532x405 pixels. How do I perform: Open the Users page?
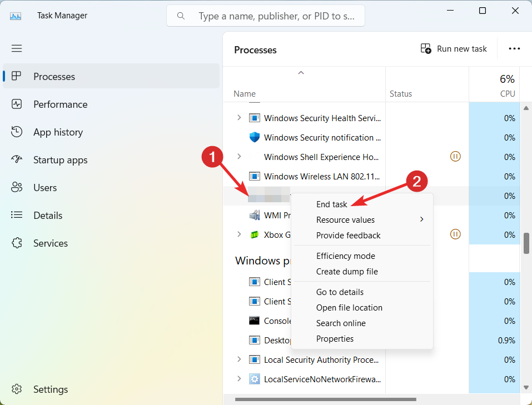[111, 188]
